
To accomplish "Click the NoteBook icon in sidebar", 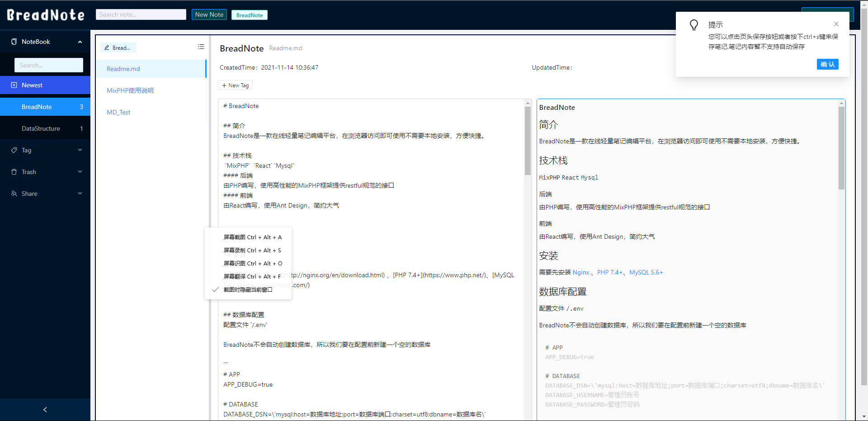I will [x=14, y=42].
